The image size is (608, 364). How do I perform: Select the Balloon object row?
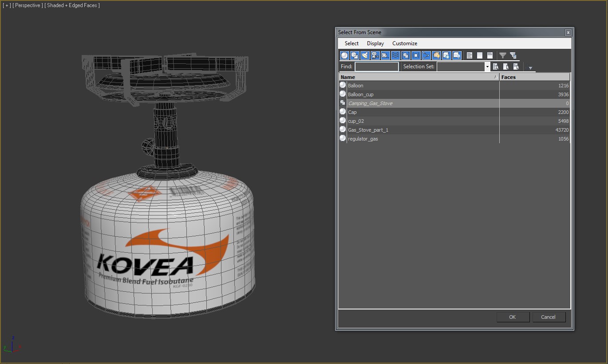point(454,86)
